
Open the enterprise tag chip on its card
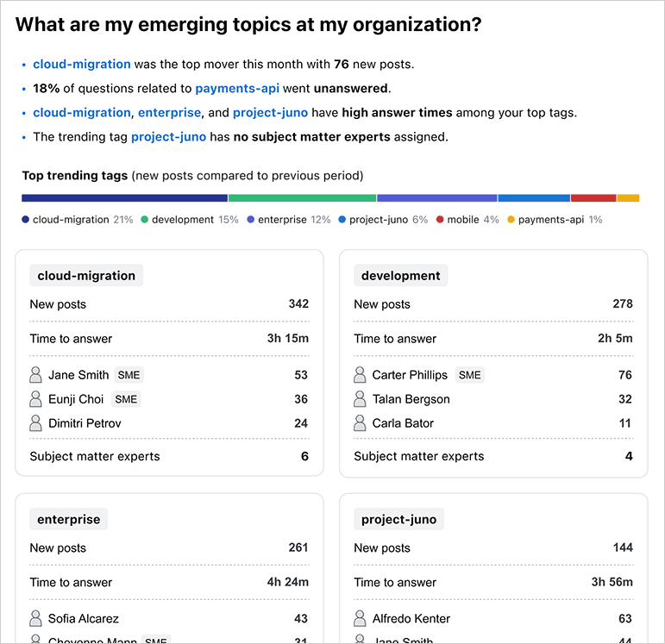69,520
